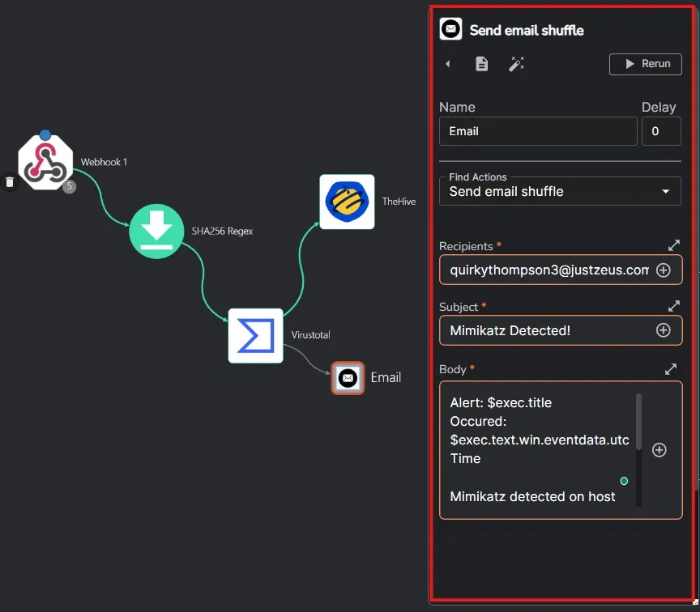Click the Name input field
Screen dimensions: 700x612
tap(538, 131)
